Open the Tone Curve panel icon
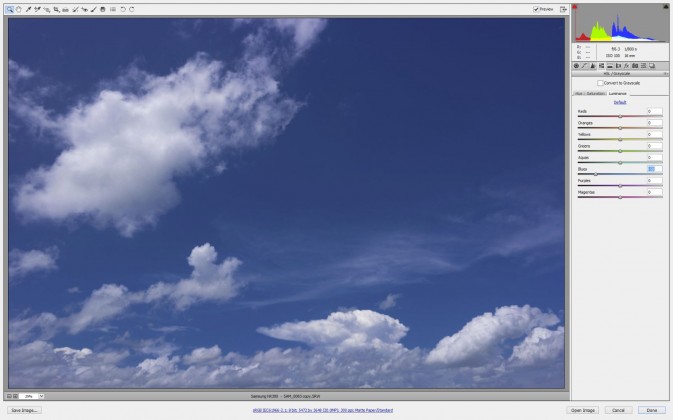This screenshot has height=420, width=673. click(x=584, y=66)
